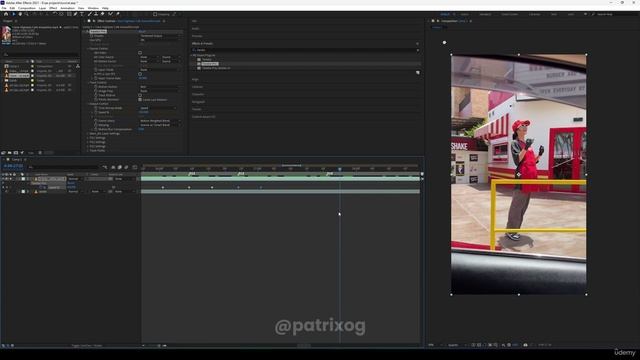
Task: Open the Animation menu
Action: [67, 8]
